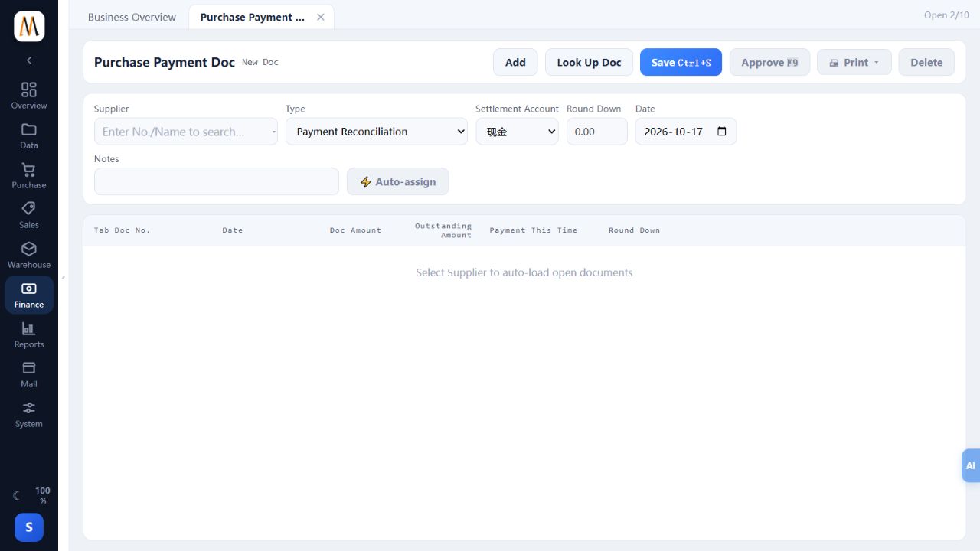Click the Add button
The height and width of the screenshot is (551, 980).
click(x=515, y=63)
